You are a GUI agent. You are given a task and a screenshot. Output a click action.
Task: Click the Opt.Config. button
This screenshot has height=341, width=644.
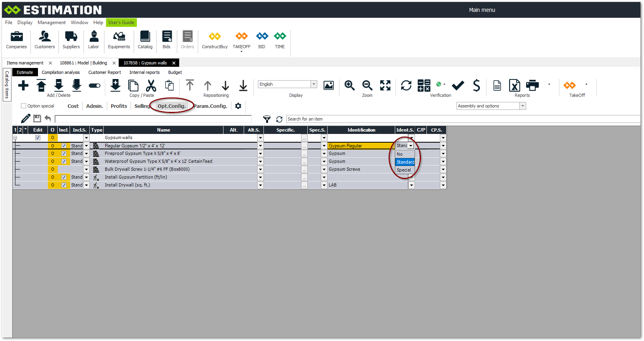[172, 106]
